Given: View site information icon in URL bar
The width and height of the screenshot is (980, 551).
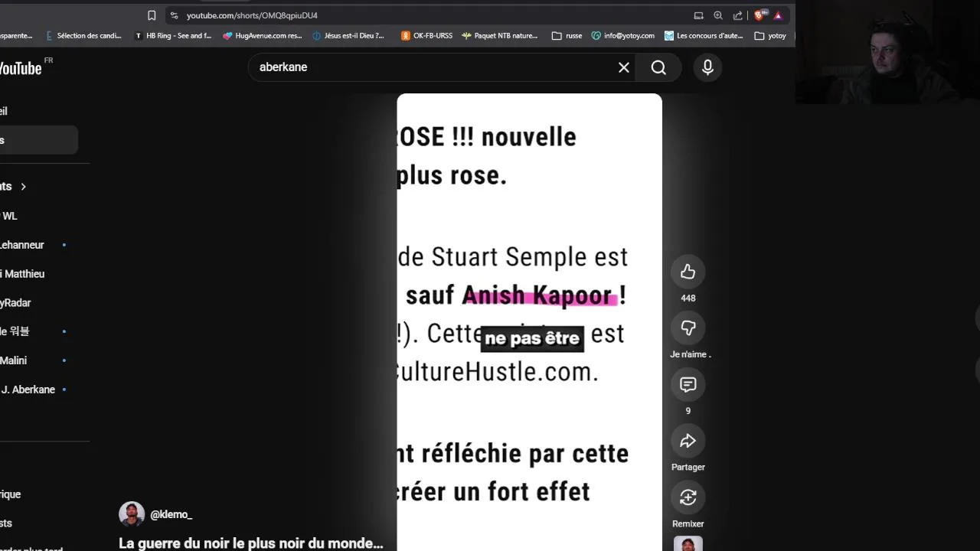Looking at the screenshot, I should point(175,15).
